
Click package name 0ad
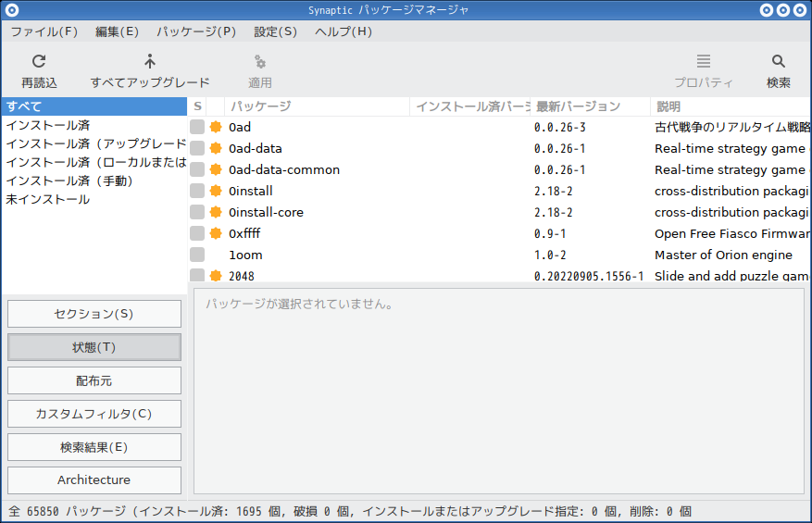click(240, 128)
